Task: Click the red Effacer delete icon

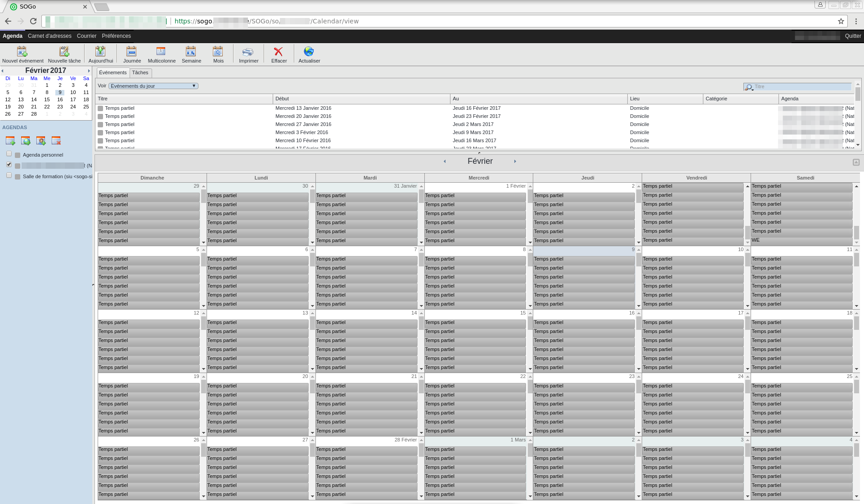Action: coord(279,52)
